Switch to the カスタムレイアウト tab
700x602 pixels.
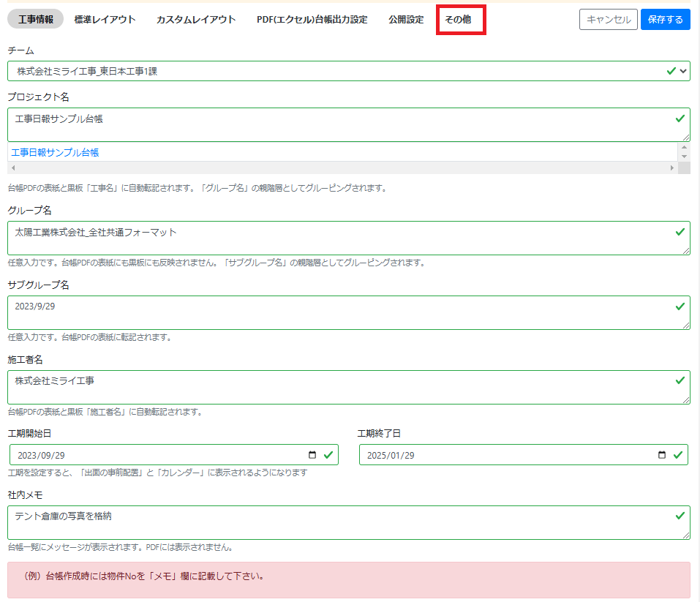[x=196, y=19]
